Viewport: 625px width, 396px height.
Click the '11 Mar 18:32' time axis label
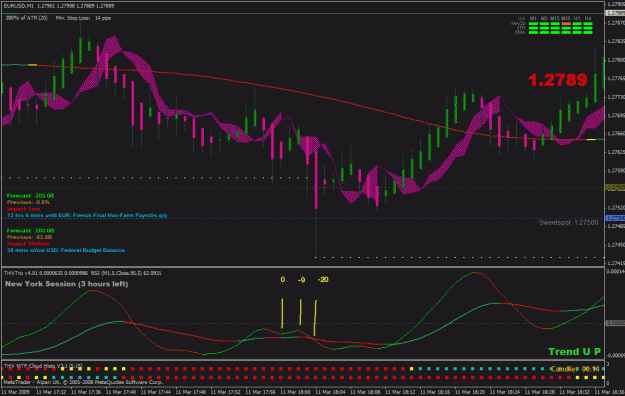(x=575, y=392)
